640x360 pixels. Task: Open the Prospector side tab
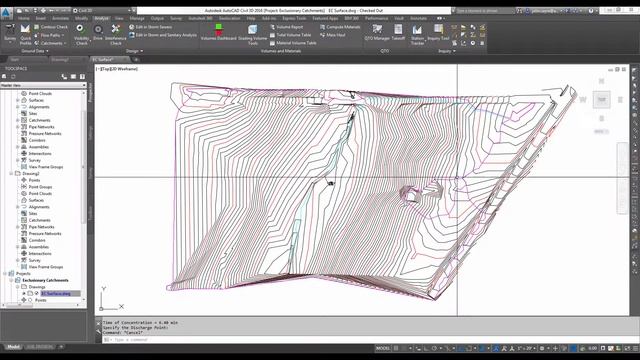click(x=91, y=93)
